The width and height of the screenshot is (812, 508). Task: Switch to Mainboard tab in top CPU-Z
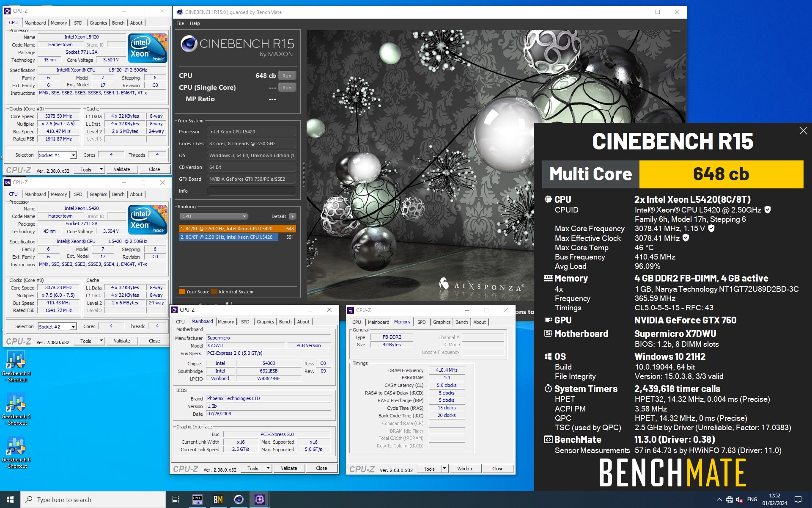pos(35,23)
